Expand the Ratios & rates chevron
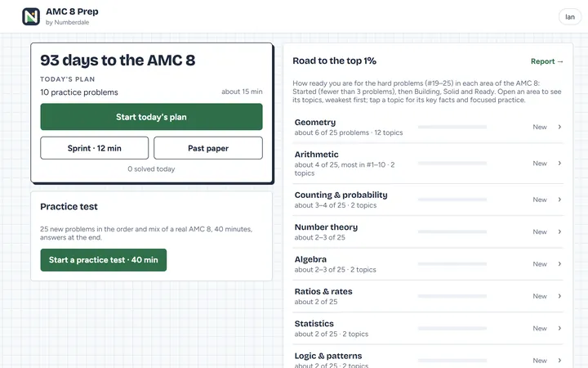Image resolution: width=588 pixels, height=368 pixels. (559, 296)
